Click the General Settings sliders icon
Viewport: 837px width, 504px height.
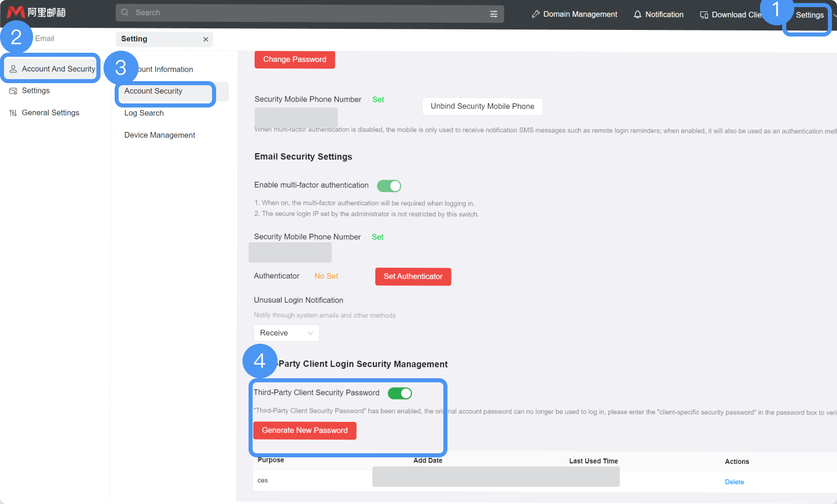coord(14,113)
